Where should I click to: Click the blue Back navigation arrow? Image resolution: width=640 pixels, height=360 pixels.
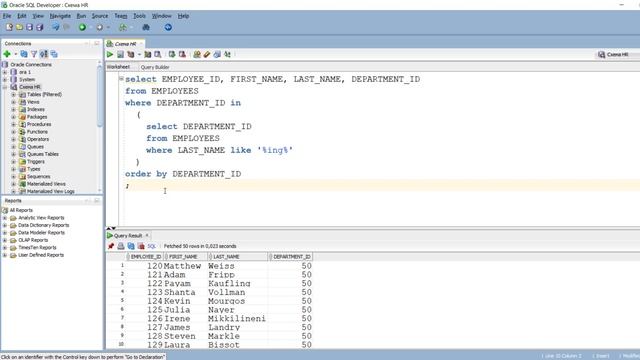pos(56,27)
